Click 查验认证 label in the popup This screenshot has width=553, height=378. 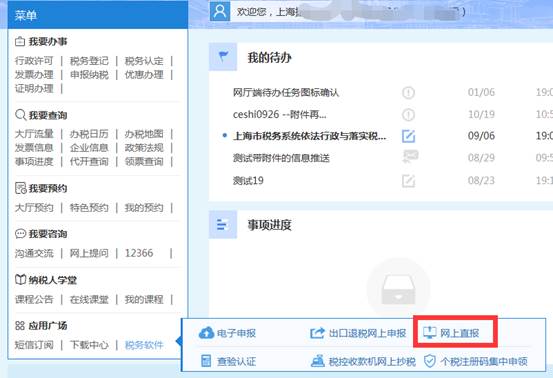click(236, 361)
